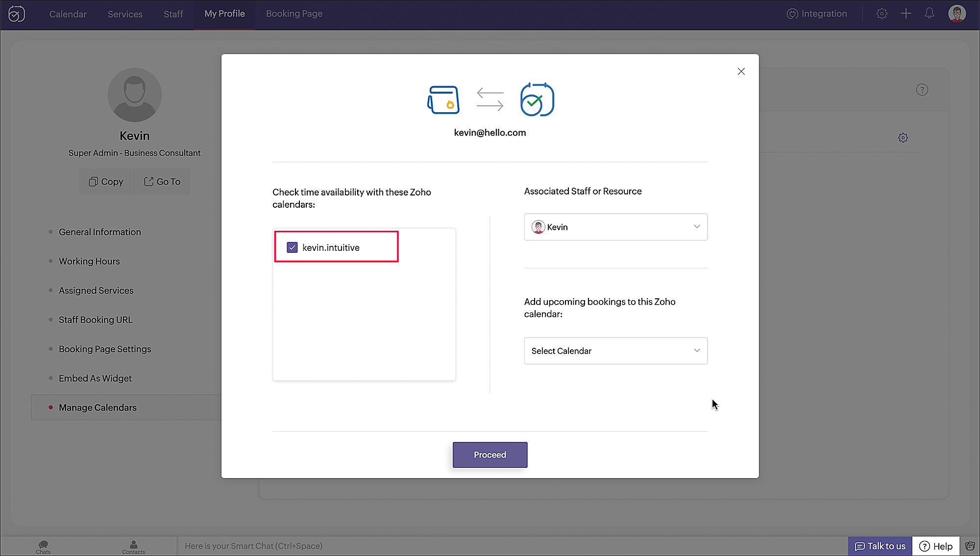Viewport: 980px width, 556px height.
Task: Open Booking Page Settings section
Action: (105, 349)
